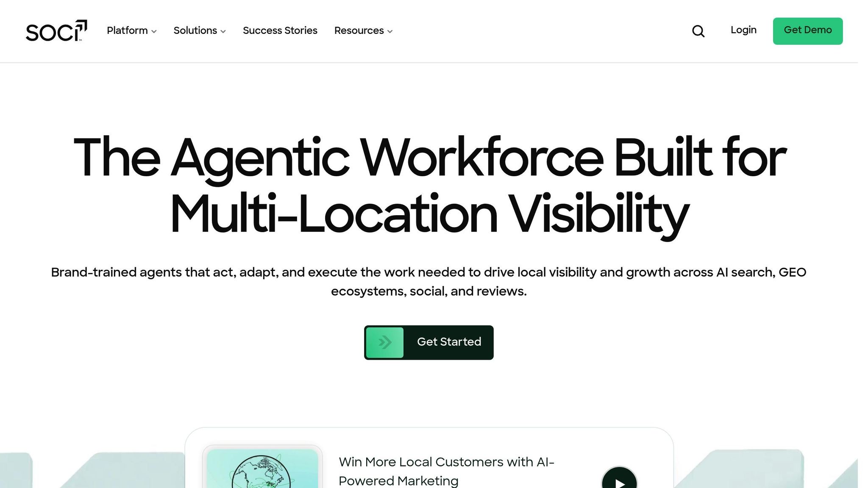
Task: Expand the chevron beside Solutions
Action: coord(223,31)
